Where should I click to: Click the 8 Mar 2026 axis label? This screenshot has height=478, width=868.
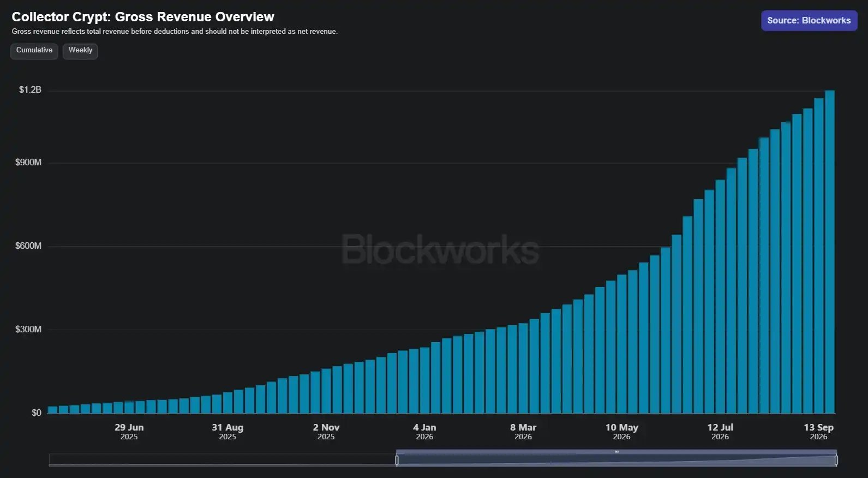coord(523,431)
